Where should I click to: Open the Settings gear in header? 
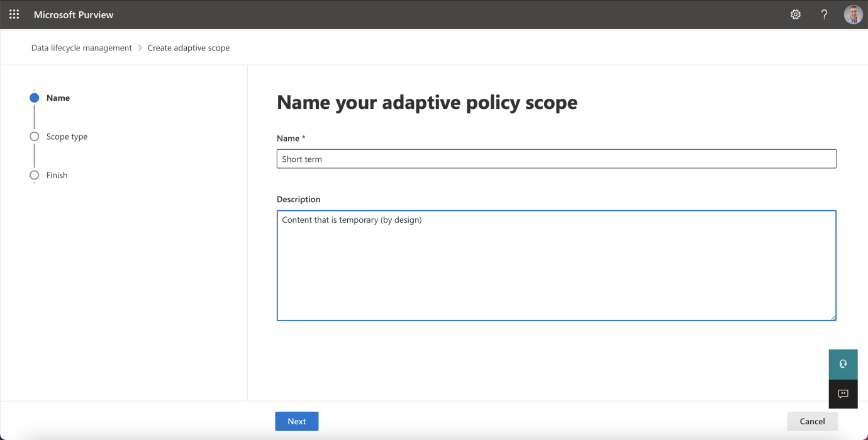click(x=796, y=14)
